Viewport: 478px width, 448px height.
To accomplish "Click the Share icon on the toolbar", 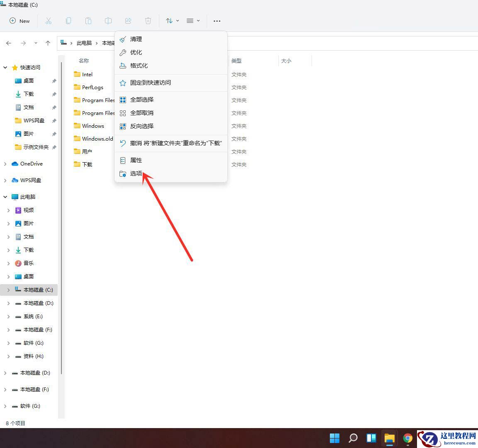I will coord(128,21).
